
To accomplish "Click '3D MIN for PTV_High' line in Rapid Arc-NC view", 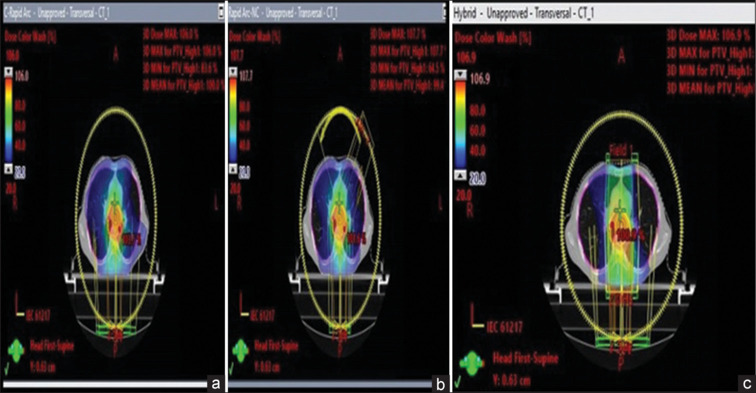I will coord(408,69).
